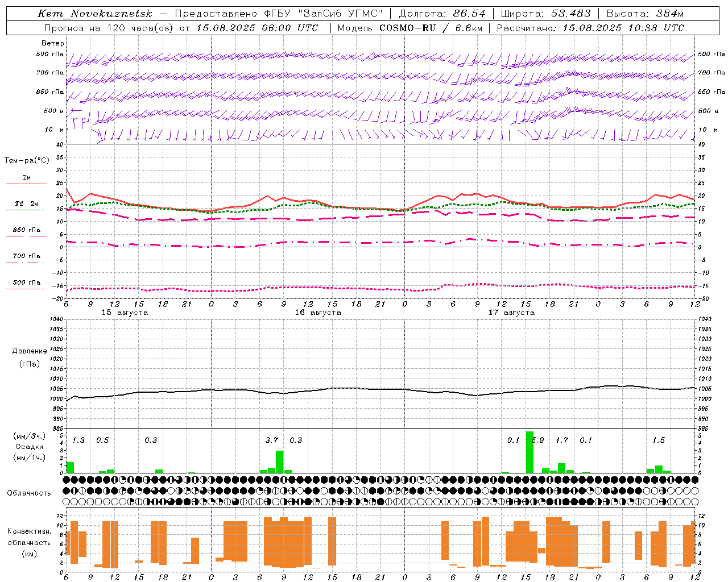Click the '1.7' precipitation total value
This screenshot has width=728, height=582.
[562, 440]
